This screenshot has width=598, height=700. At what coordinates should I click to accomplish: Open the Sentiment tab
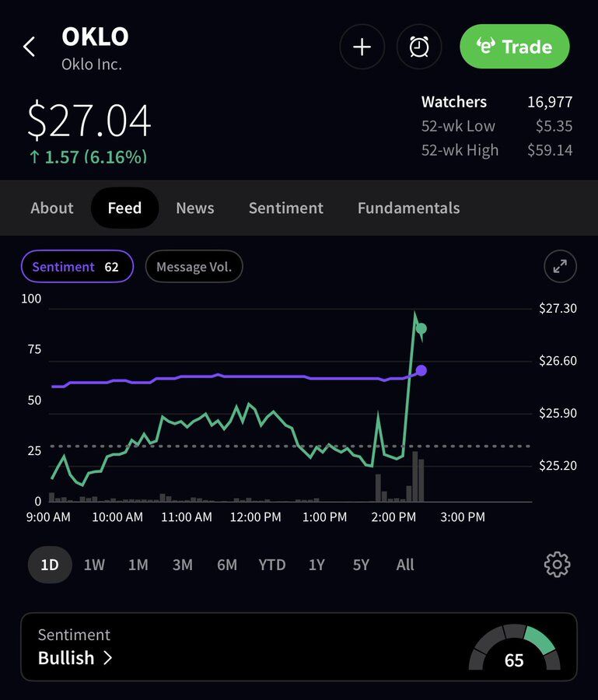click(x=285, y=208)
